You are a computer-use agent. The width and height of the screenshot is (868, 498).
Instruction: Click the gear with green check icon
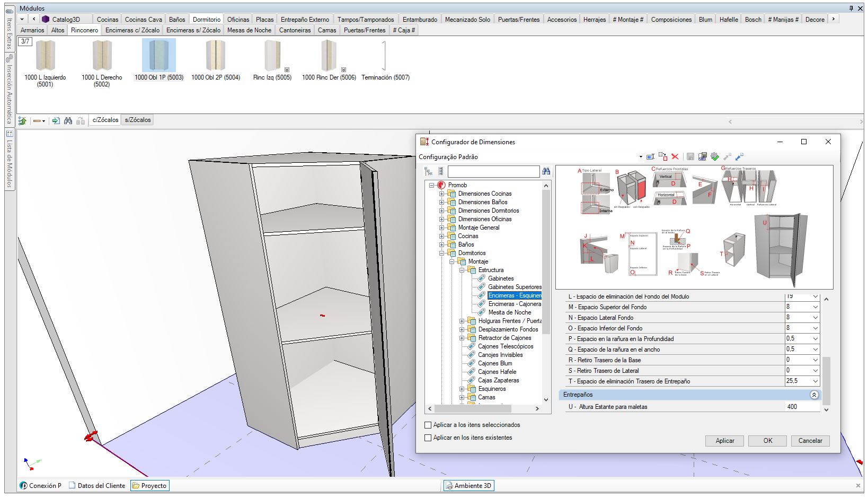click(715, 156)
